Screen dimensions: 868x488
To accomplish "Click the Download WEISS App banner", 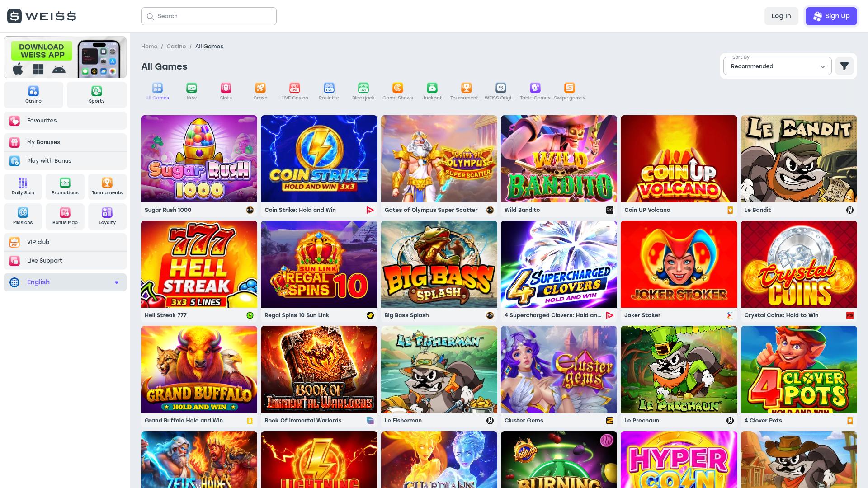I will point(65,57).
